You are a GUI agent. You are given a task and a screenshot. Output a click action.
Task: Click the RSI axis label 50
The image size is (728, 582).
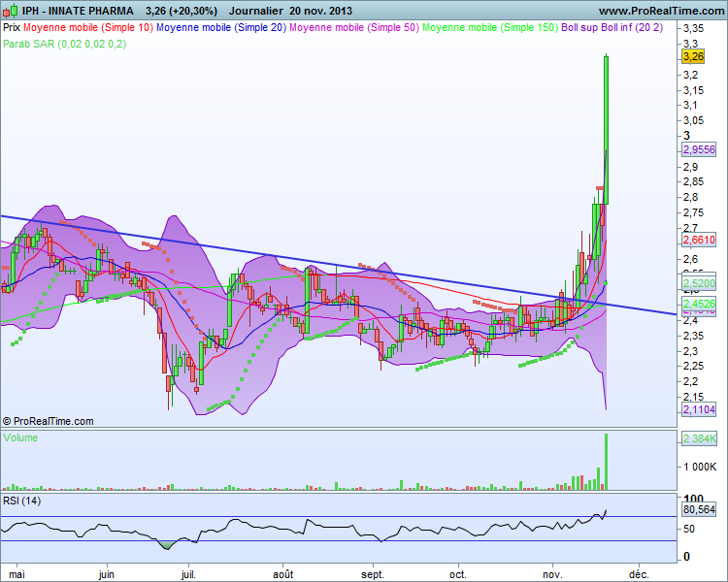(689, 529)
